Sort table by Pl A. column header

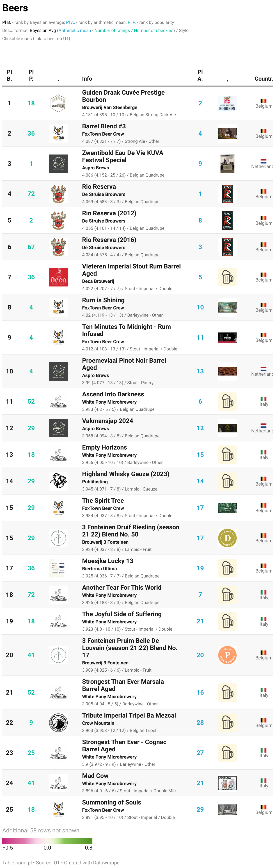point(200,75)
